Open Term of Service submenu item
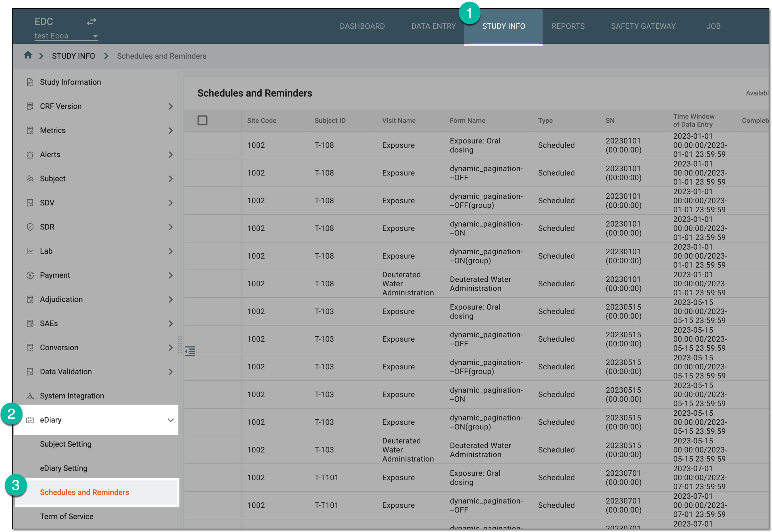Screen dimensions: 772x532 67,516
